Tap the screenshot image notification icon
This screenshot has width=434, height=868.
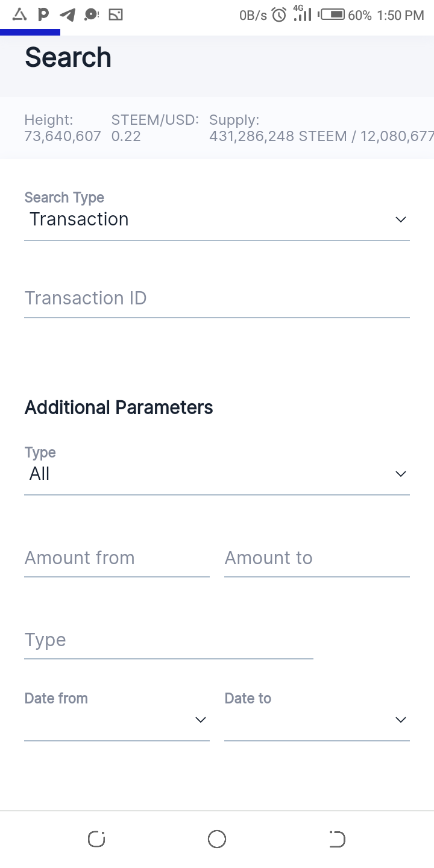pos(116,15)
